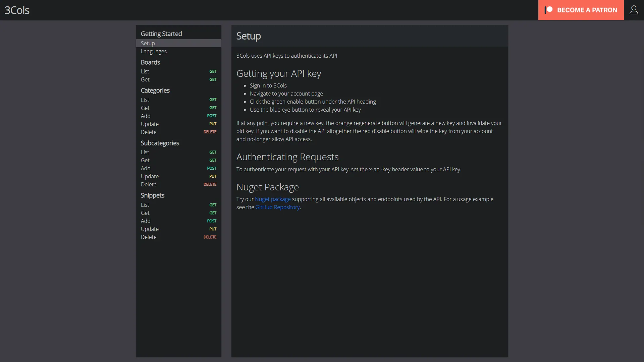The image size is (644, 362).
Task: Open Categories Add POST endpoint
Action: tap(178, 116)
